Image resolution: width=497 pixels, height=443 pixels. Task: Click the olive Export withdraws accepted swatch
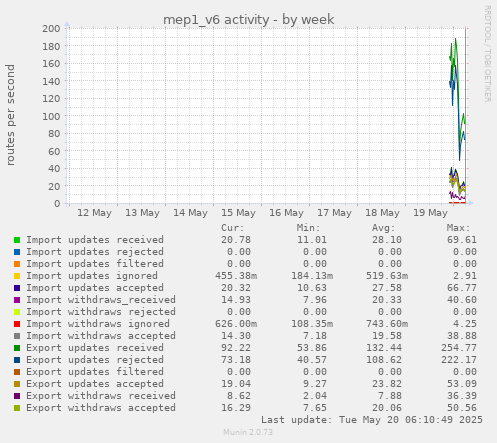[17, 408]
